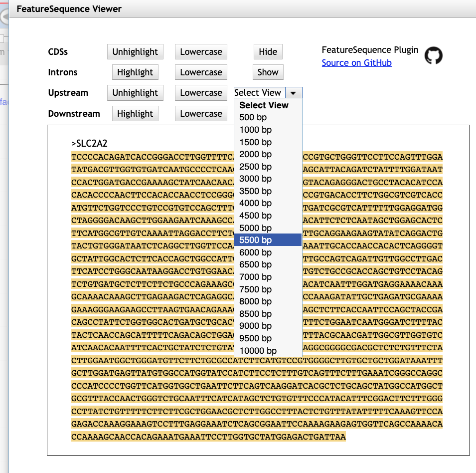Click the GitHub octocat icon

point(433,56)
